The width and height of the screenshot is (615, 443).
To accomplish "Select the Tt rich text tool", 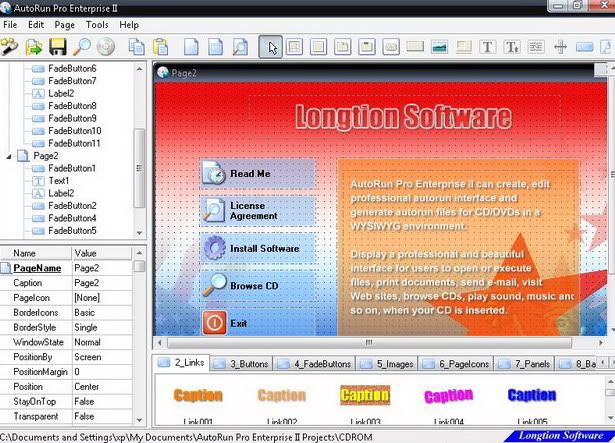I will coord(512,47).
